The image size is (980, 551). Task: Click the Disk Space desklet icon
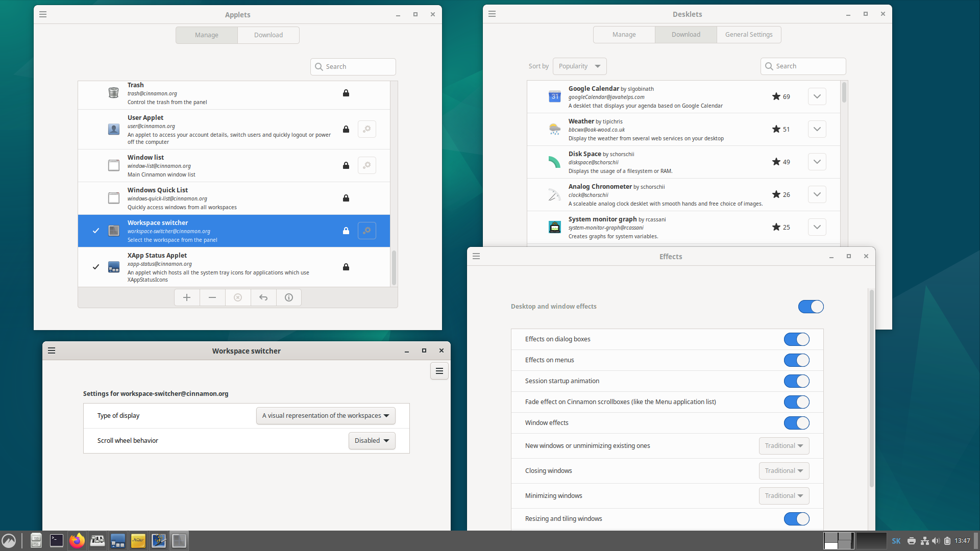(555, 162)
